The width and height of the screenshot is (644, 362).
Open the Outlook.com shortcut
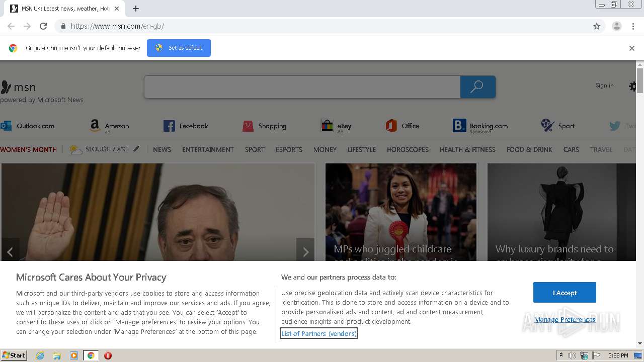tap(28, 126)
